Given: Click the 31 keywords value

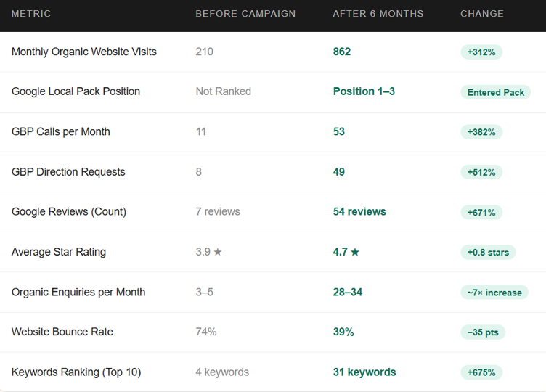Looking at the screenshot, I should [364, 372].
